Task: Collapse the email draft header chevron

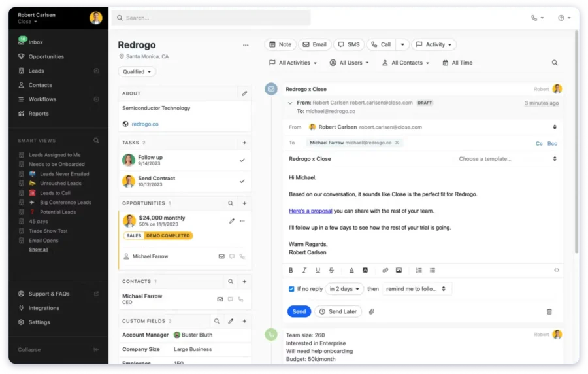Action: pyautogui.click(x=290, y=103)
